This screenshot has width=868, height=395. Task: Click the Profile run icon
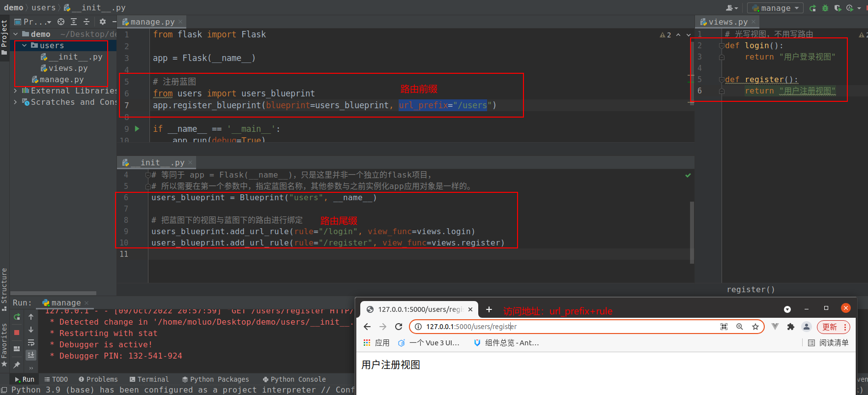point(850,8)
